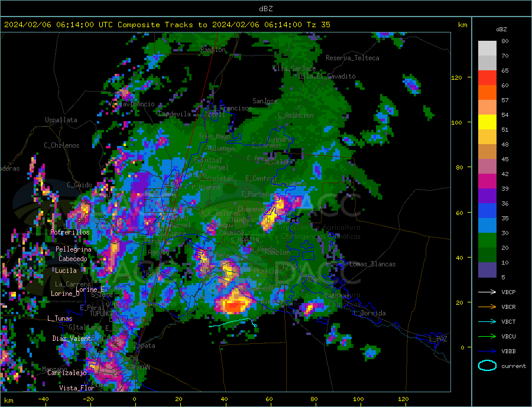Click the UTC Composite Tracks timestamp header
The height and width of the screenshot is (407, 532).
coord(167,25)
